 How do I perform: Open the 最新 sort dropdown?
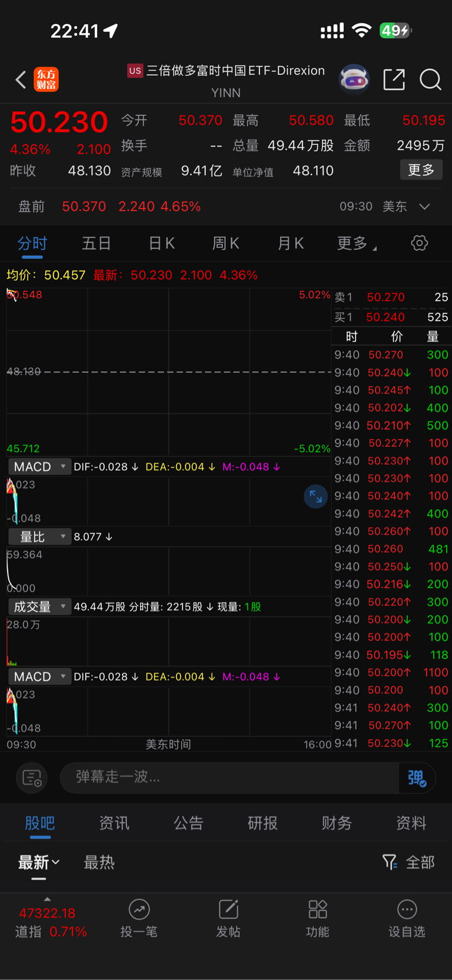tap(39, 862)
